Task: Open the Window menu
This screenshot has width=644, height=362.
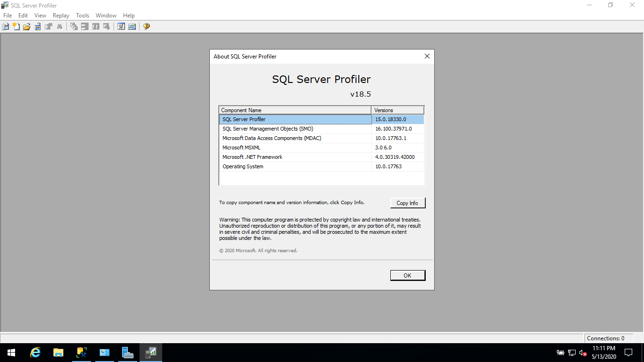Action: click(x=106, y=16)
